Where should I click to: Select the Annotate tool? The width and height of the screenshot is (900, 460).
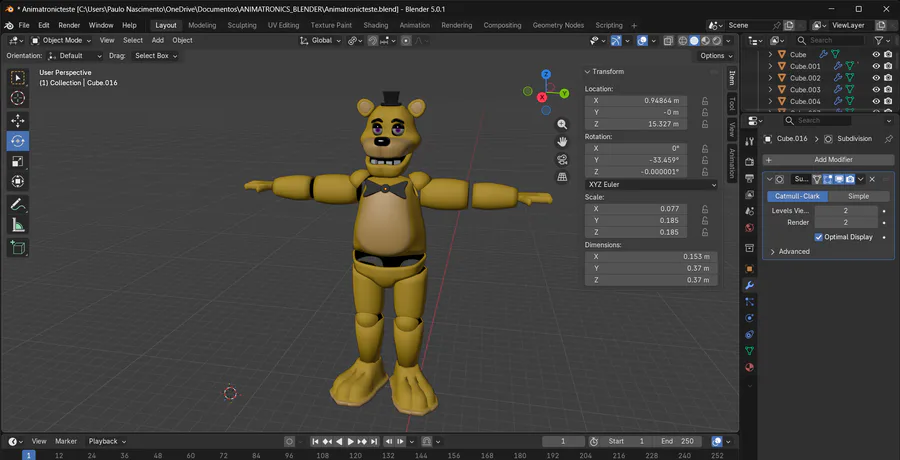[x=18, y=204]
